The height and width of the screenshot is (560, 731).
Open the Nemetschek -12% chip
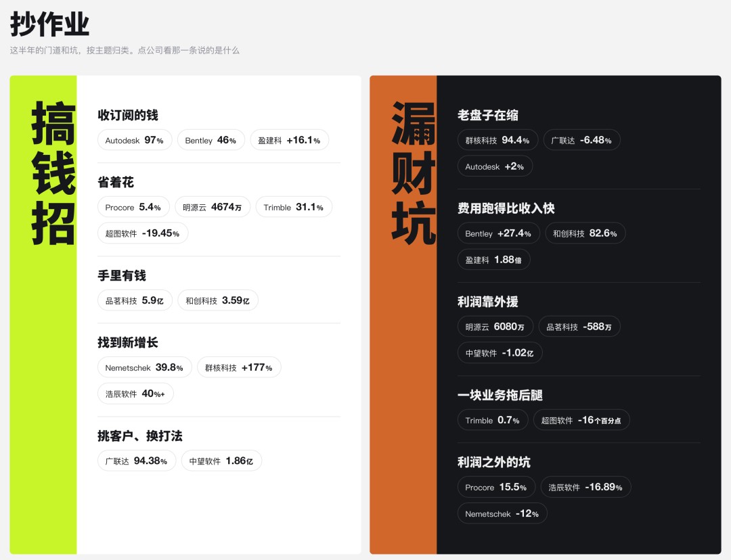(502, 513)
